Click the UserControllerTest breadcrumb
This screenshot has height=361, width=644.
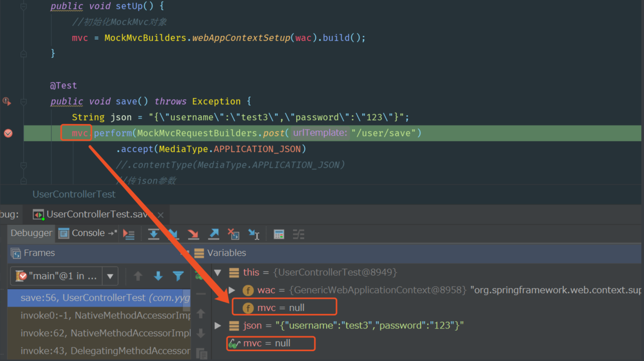tap(74, 194)
